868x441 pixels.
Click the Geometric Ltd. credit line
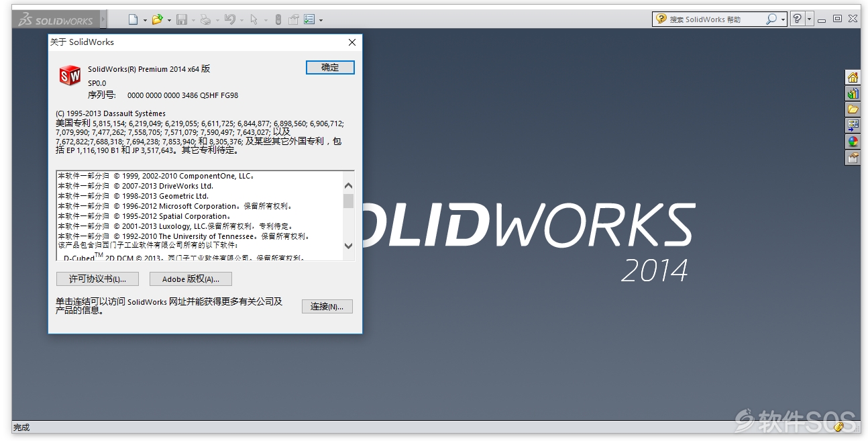[133, 196]
